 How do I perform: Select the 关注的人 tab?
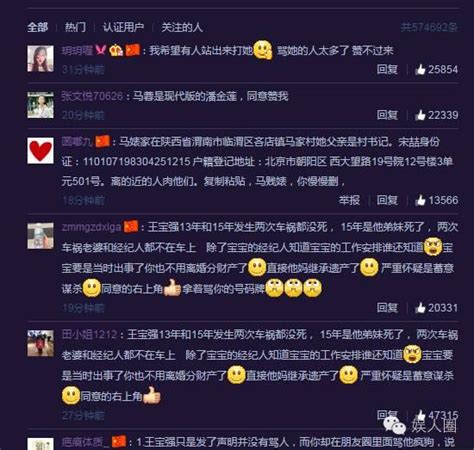pyautogui.click(x=182, y=27)
